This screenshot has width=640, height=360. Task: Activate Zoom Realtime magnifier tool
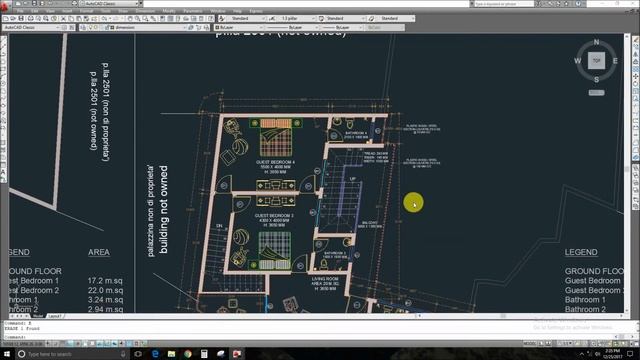coord(138,19)
